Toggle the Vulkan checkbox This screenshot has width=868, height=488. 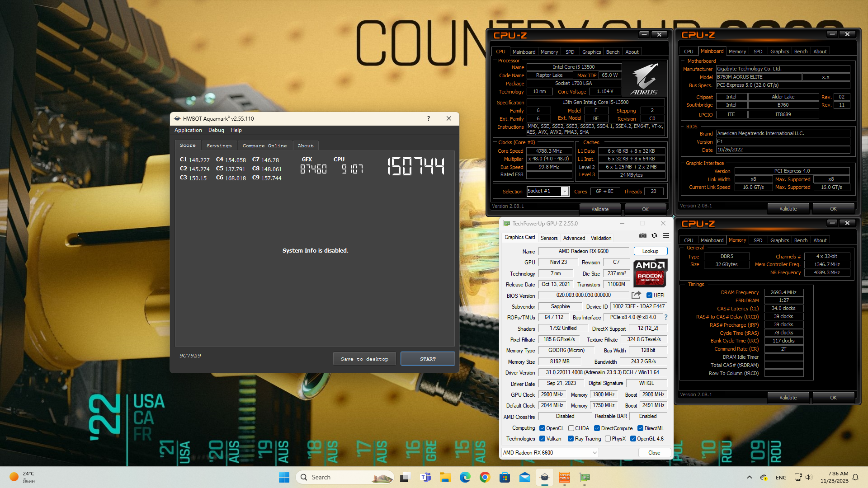click(x=542, y=439)
